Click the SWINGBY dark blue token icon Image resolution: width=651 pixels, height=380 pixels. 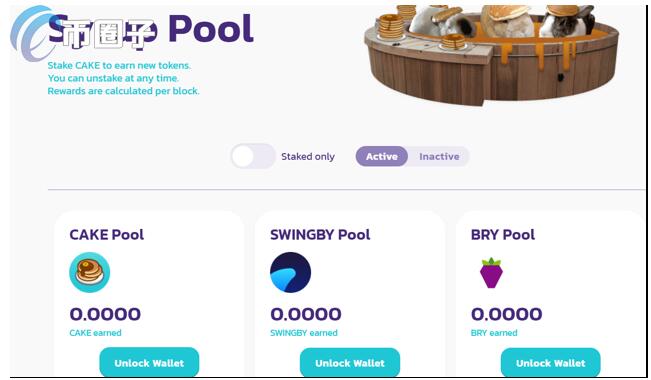coord(290,272)
